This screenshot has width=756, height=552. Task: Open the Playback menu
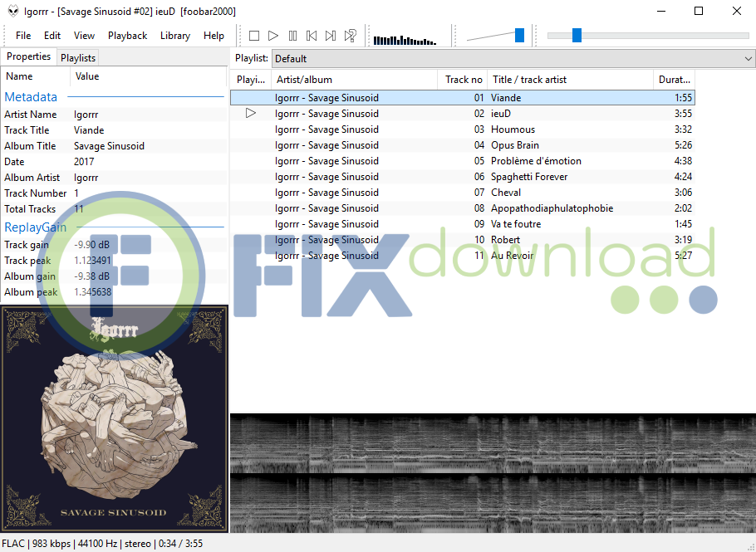click(x=127, y=36)
